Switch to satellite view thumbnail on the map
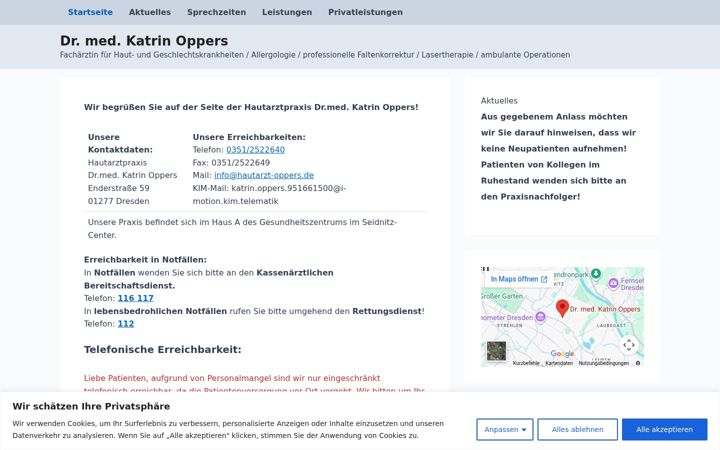 tap(496, 351)
